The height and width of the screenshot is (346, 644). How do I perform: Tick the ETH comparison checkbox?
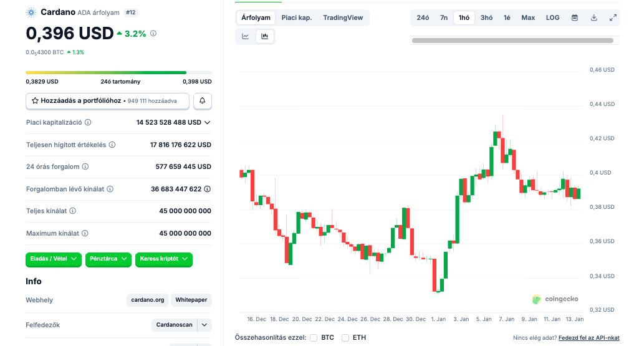[x=345, y=338]
